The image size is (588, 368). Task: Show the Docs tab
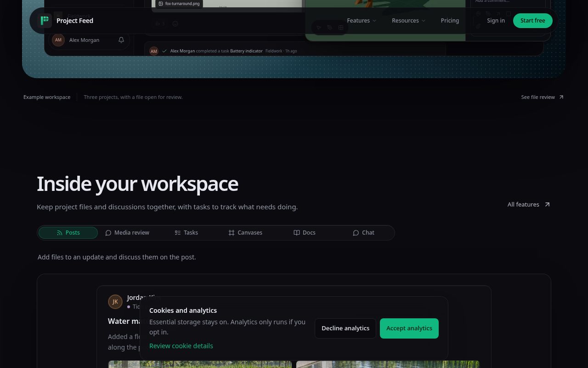pos(304,233)
